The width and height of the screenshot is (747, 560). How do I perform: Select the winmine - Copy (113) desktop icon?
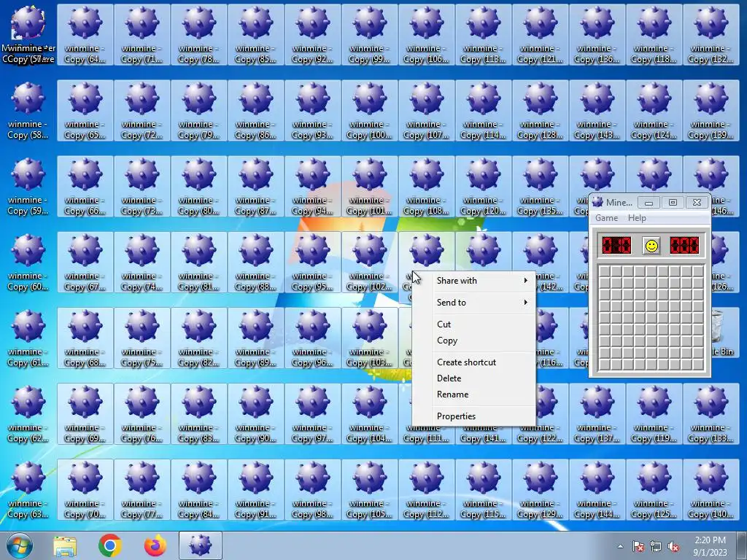coord(484,35)
